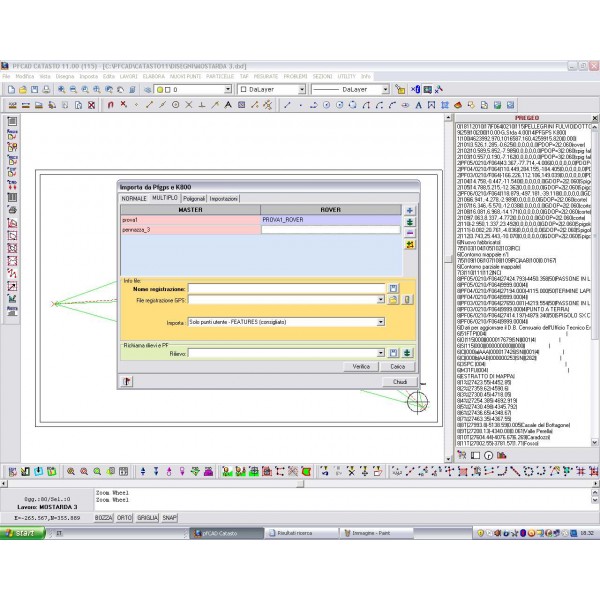Expand the Importa dropdown list
The width and height of the screenshot is (600, 600).
381,323
